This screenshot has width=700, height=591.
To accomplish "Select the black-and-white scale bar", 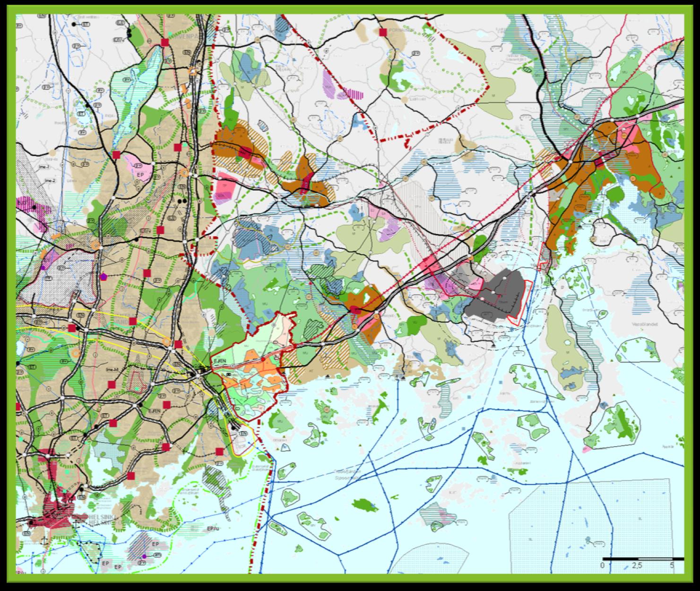I will point(643,559).
